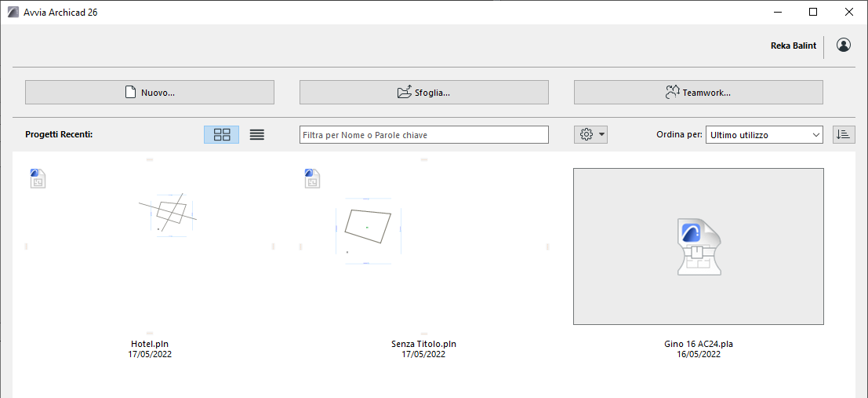Select the Senza Titolo.pln project thumbnail
The width and height of the screenshot is (868, 398).
424,246
